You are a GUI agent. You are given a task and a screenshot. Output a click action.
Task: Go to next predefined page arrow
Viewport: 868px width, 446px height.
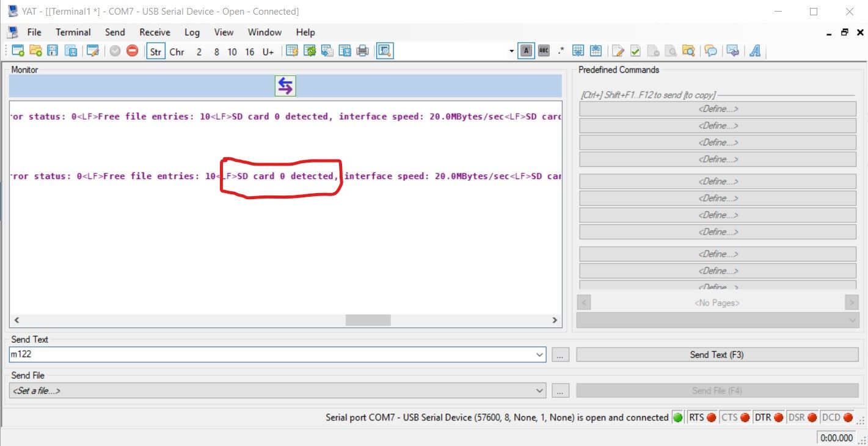[852, 302]
